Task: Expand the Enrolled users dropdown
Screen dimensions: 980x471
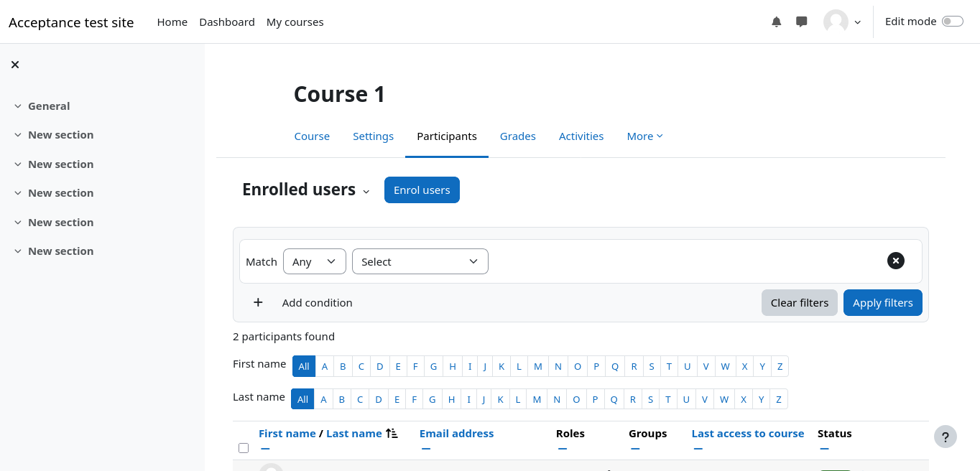Action: [366, 191]
